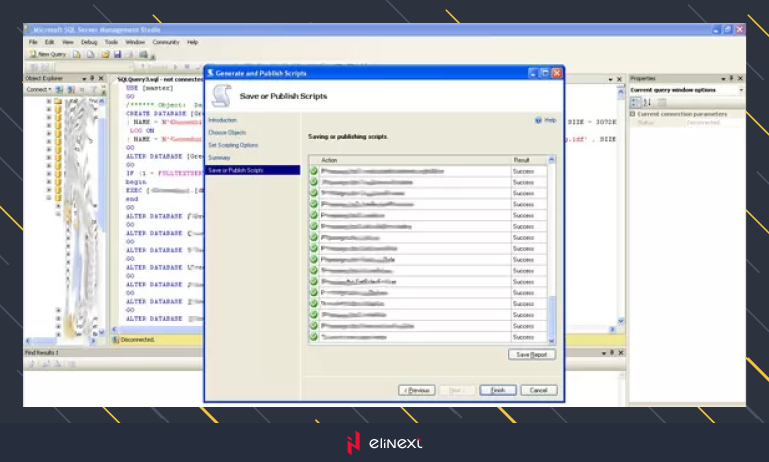The image size is (769, 462).
Task: Go to the Set Scripting Options wizard step
Action: pyautogui.click(x=233, y=145)
